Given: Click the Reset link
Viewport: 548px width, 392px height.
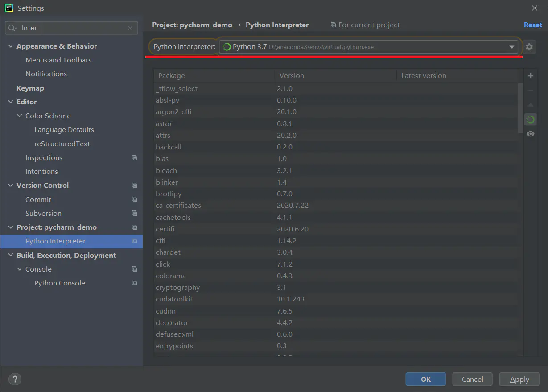Looking at the screenshot, I should 533,25.
